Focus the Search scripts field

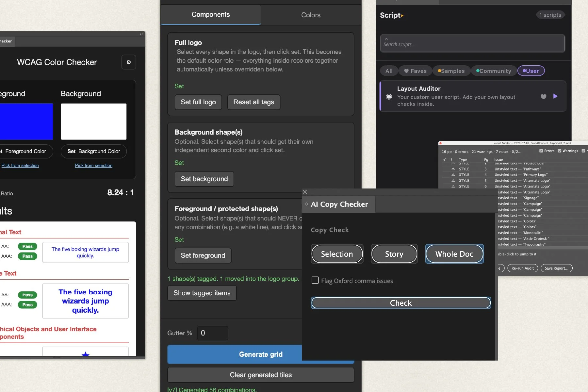click(x=472, y=43)
